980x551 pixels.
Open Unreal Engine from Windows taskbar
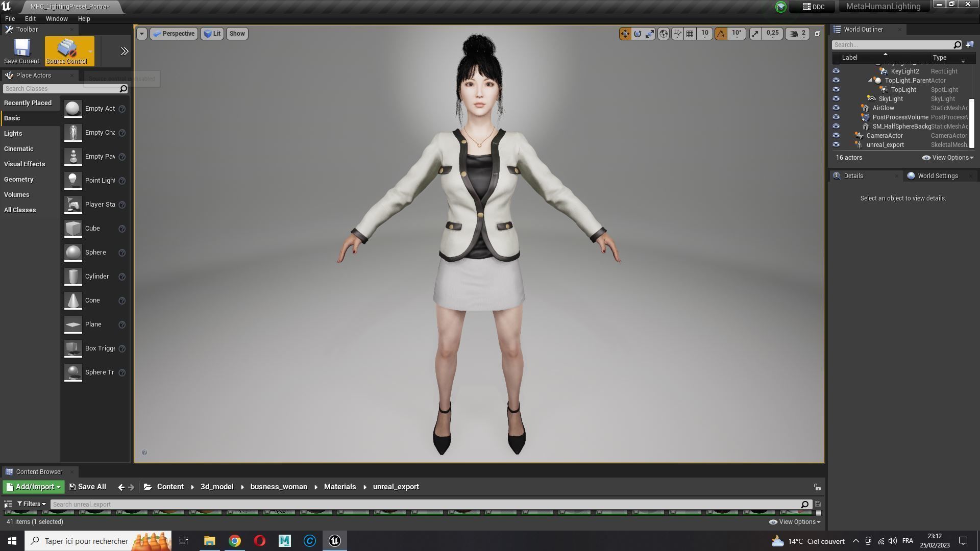(335, 541)
